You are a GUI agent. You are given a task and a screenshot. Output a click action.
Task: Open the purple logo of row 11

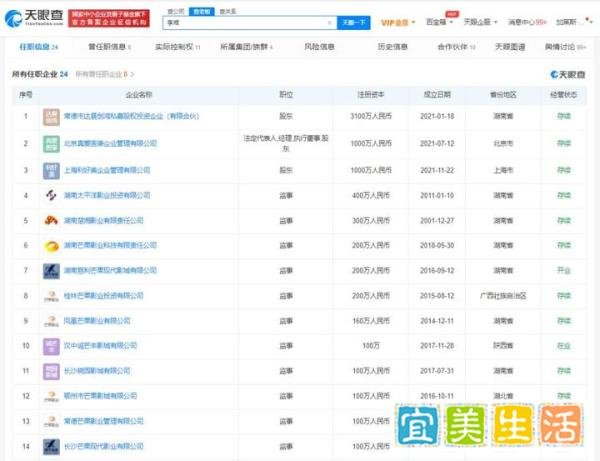(x=51, y=371)
